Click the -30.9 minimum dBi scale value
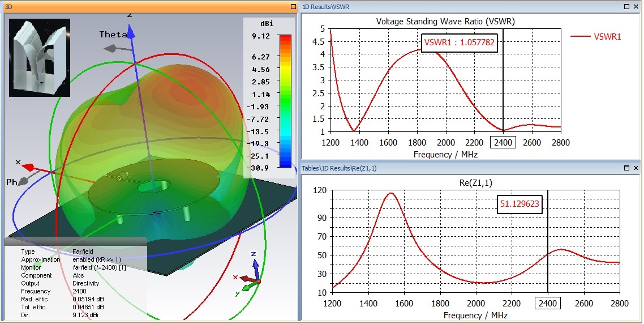 point(259,168)
